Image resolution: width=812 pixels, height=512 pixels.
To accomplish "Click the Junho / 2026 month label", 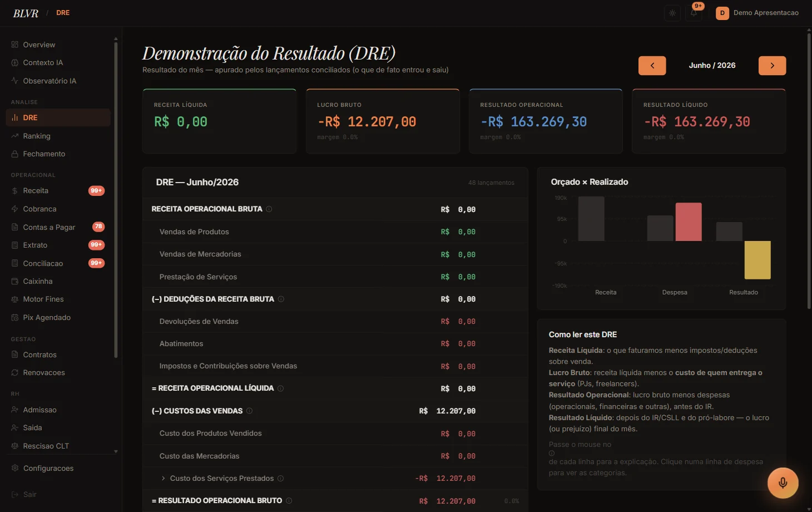I will 712,65.
